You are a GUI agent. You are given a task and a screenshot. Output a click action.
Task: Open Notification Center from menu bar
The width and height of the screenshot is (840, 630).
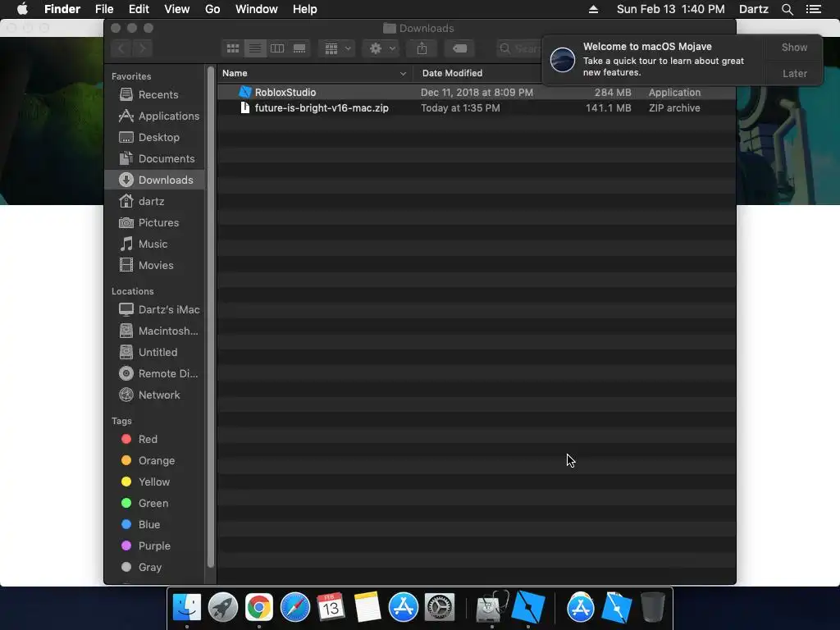(814, 9)
